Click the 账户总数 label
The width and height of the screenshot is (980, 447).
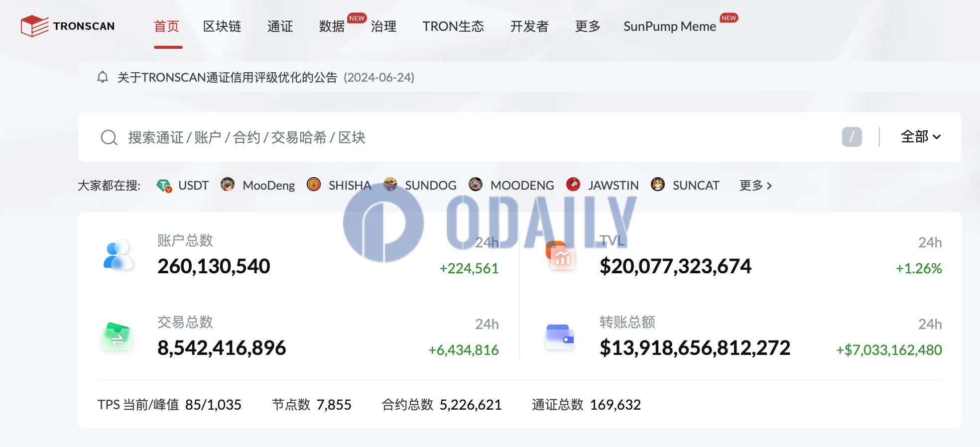(185, 240)
